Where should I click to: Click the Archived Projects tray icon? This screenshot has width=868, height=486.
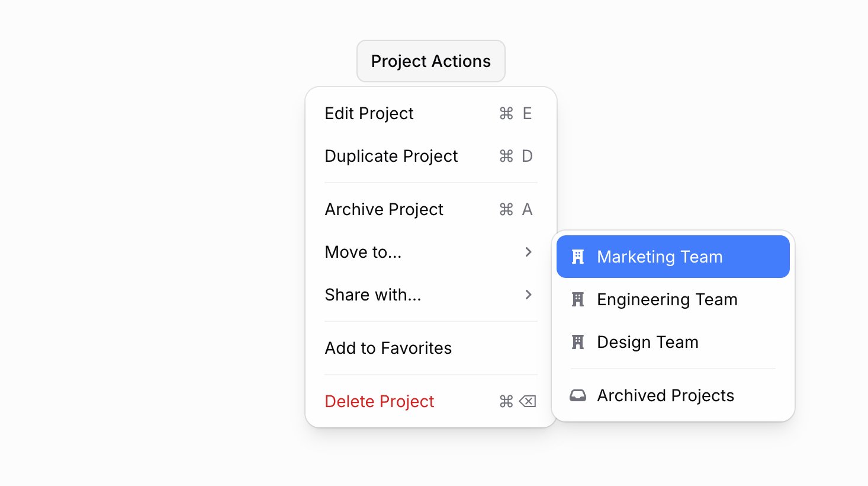(578, 395)
